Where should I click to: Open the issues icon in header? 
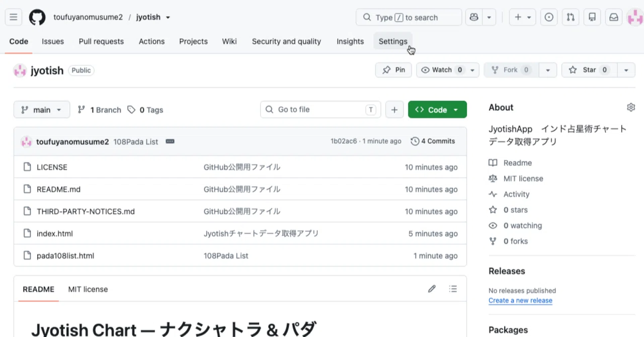pos(549,17)
